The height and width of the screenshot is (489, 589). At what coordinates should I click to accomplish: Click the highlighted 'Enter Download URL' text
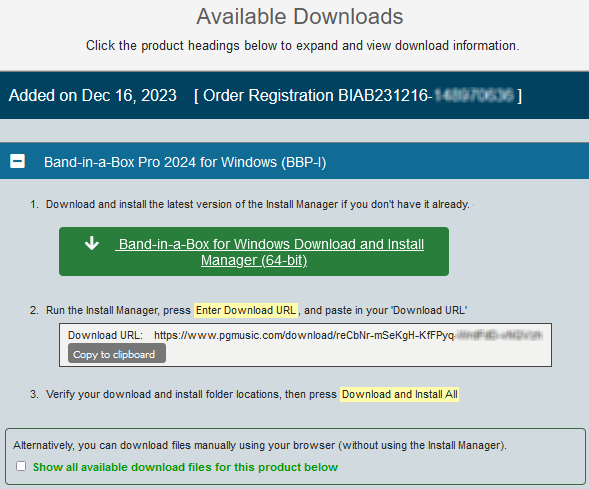point(246,311)
